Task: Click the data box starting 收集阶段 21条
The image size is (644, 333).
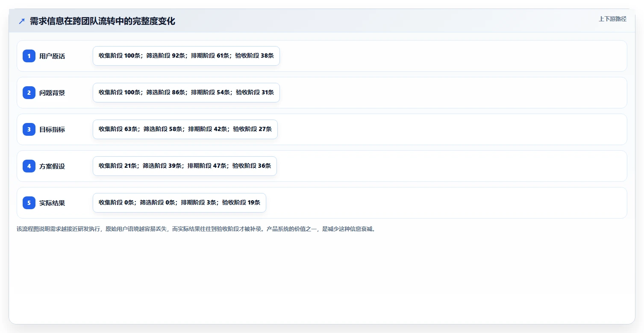Action: [185, 166]
